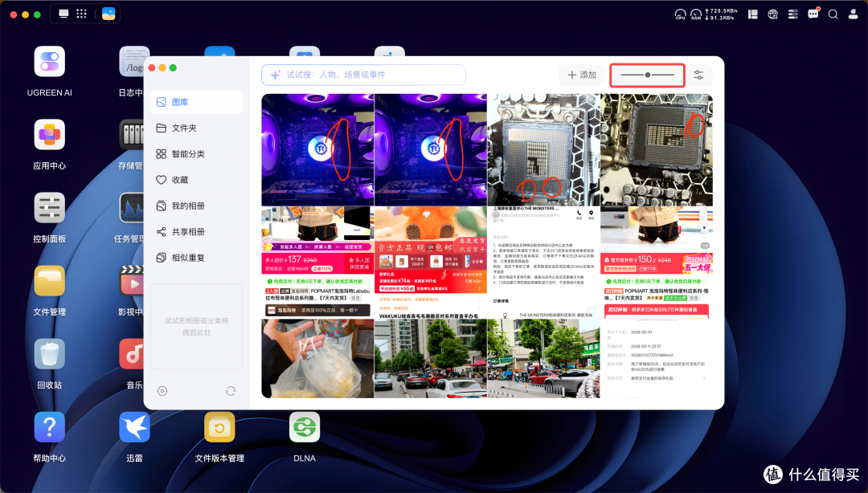Launch the 迅雷 Thunder download app

(134, 426)
